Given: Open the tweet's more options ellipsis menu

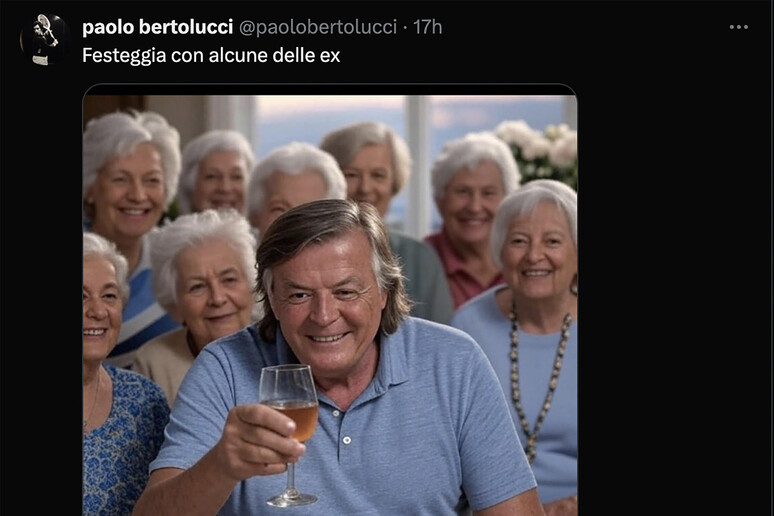Looking at the screenshot, I should [739, 27].
